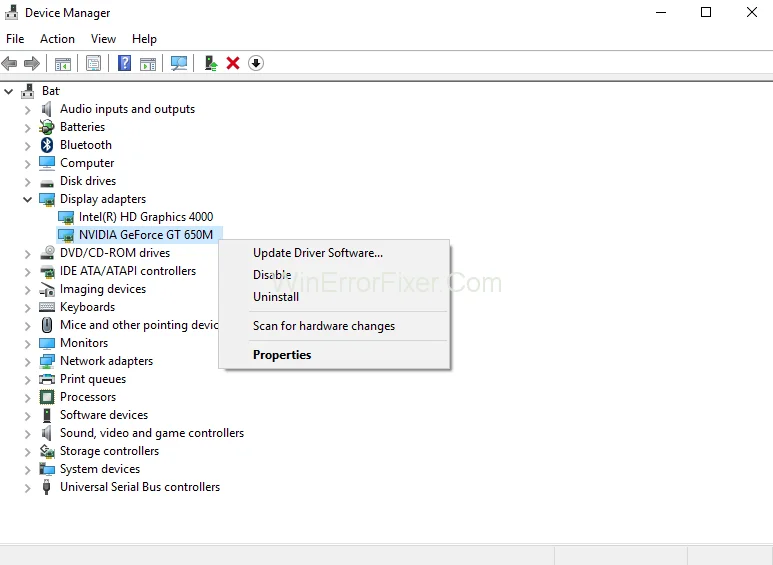
Task: Open the Action menu
Action: click(57, 39)
